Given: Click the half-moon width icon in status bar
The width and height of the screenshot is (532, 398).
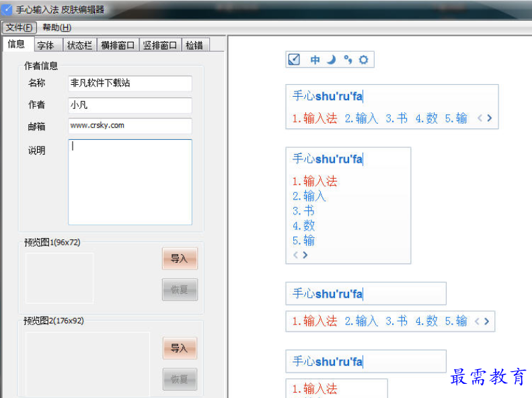Looking at the screenshot, I should click(x=332, y=60).
